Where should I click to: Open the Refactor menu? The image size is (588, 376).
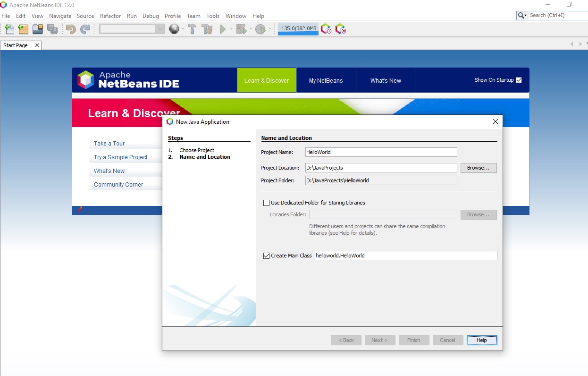pyautogui.click(x=110, y=16)
